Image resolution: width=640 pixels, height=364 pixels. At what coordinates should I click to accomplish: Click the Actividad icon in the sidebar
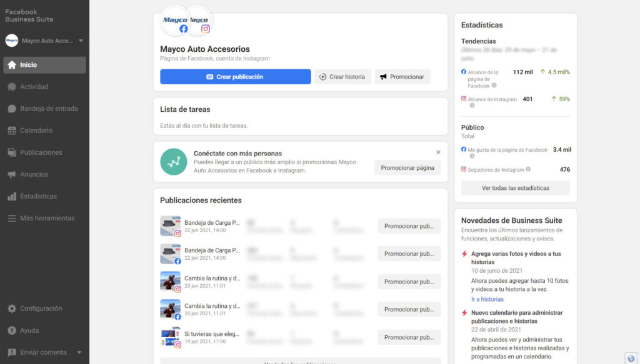tap(11, 87)
